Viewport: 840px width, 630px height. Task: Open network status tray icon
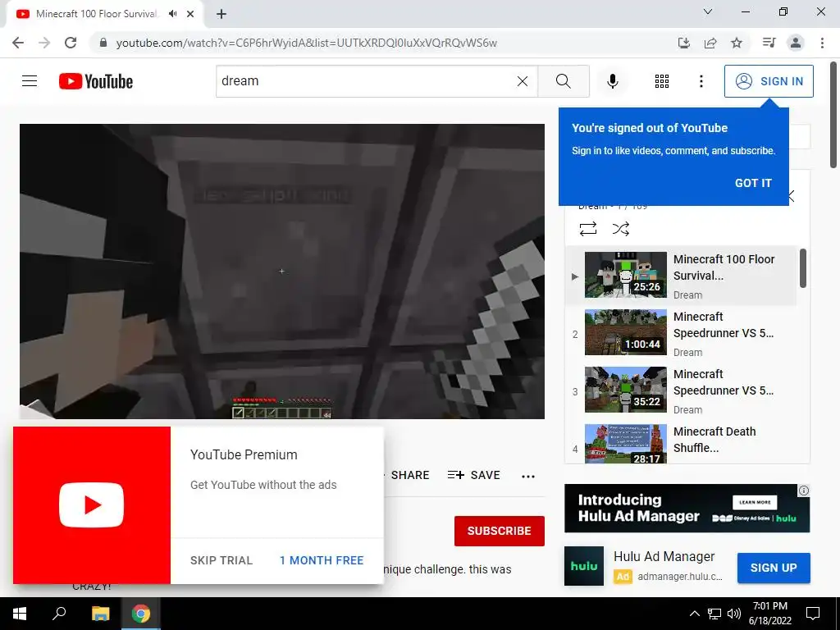point(714,614)
